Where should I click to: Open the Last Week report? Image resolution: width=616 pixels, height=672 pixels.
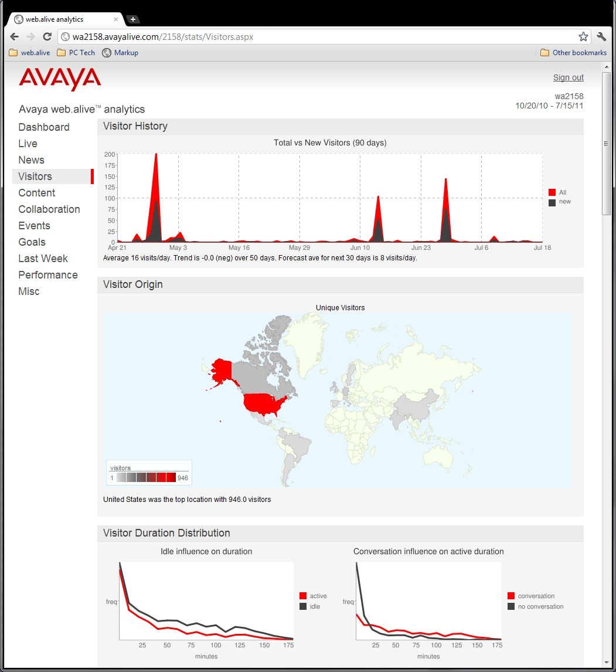coord(43,259)
